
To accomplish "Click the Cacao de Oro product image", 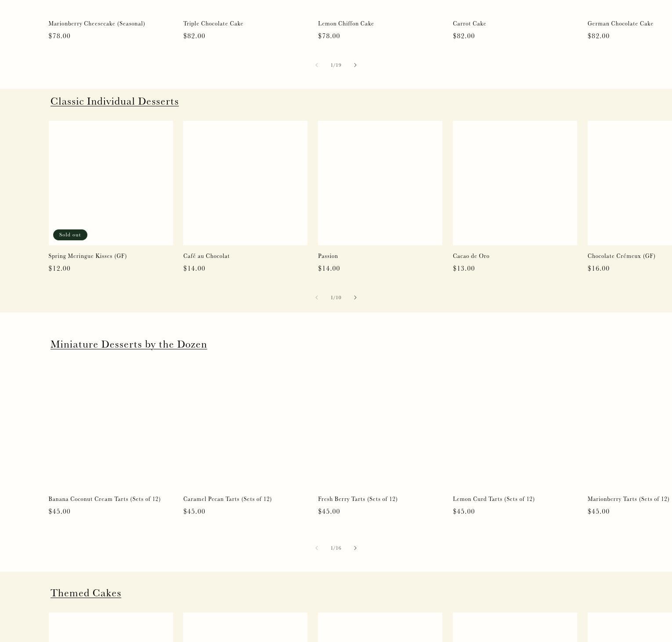I will tap(515, 183).
